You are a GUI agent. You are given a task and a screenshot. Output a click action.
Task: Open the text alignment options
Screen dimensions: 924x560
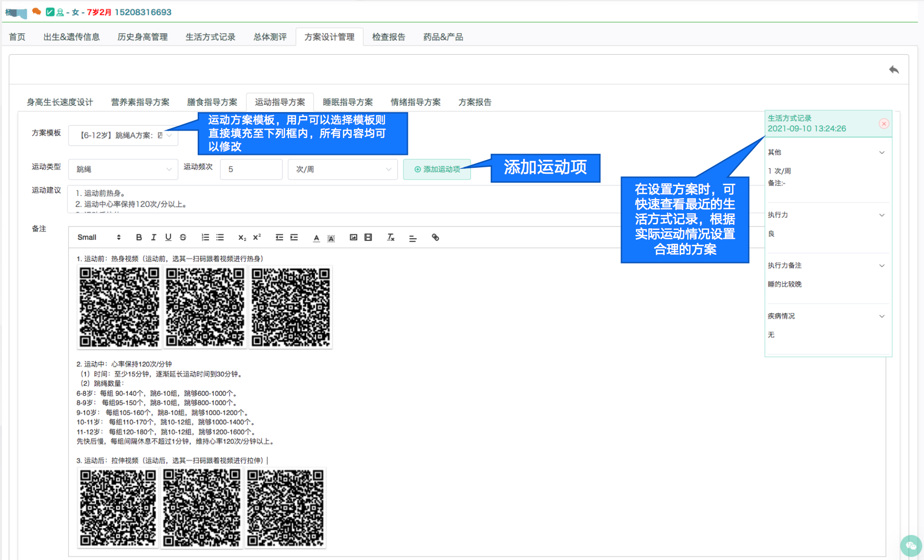point(413,238)
